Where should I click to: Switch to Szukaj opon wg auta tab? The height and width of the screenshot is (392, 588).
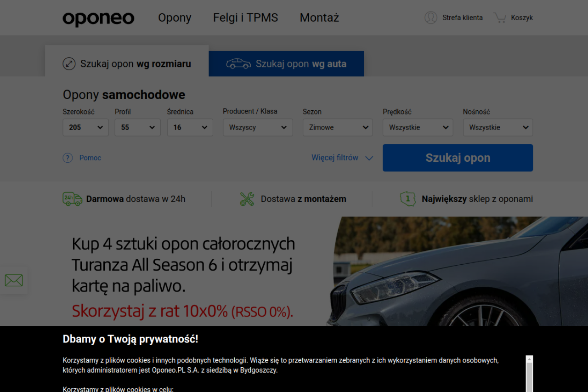pos(286,63)
